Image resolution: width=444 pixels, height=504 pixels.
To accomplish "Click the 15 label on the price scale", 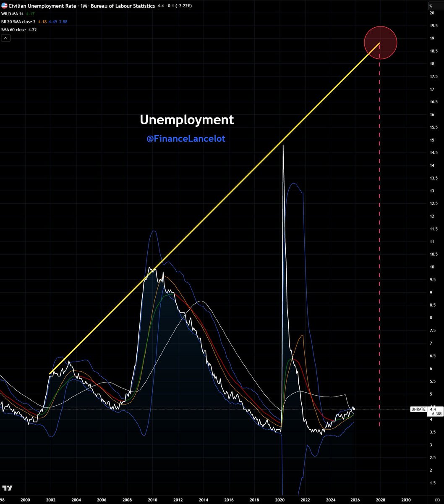I will pos(432,140).
